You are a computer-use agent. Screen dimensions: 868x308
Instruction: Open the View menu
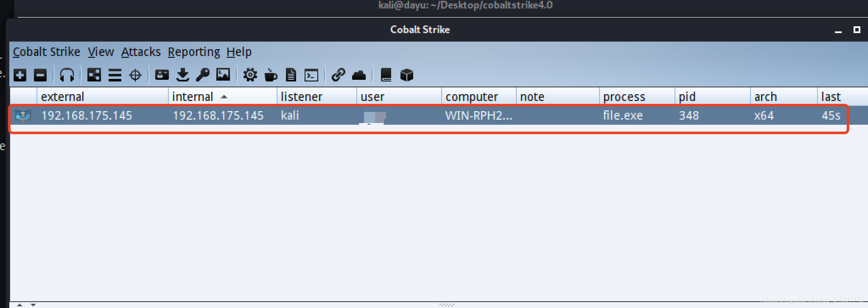101,52
